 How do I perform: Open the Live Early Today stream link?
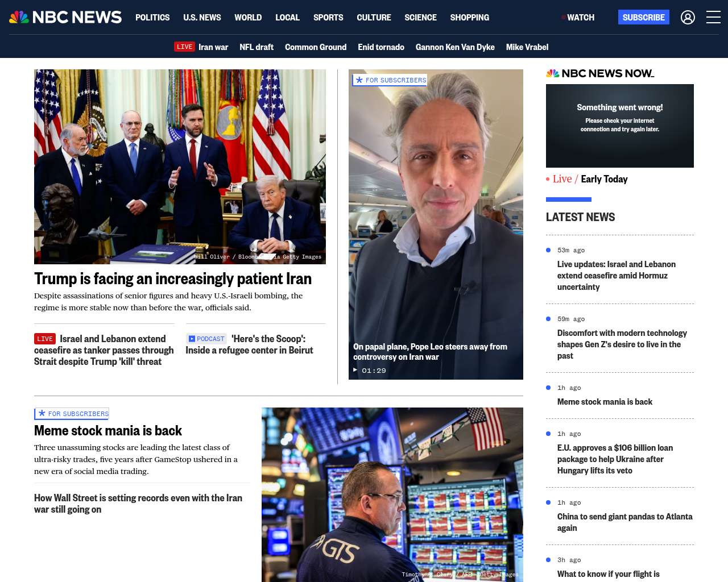coord(587,179)
